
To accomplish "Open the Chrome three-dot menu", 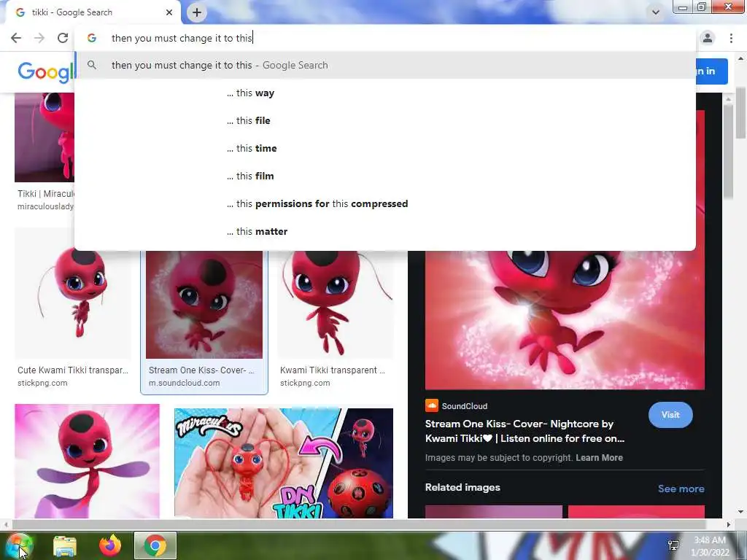I will pos(731,38).
